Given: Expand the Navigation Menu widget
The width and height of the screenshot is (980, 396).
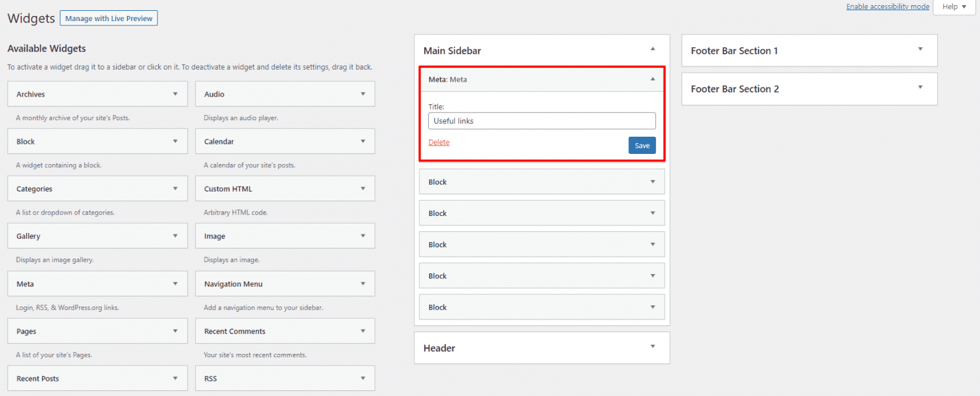Looking at the screenshot, I should pos(363,284).
